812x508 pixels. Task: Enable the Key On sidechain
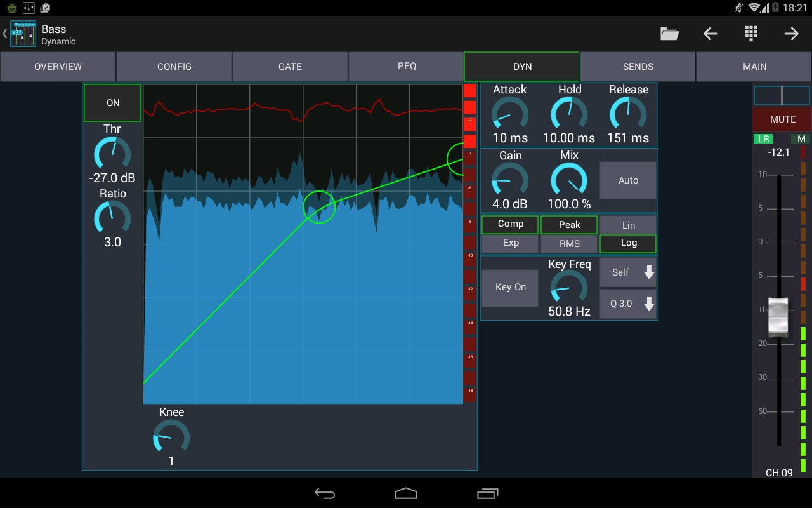pyautogui.click(x=509, y=288)
